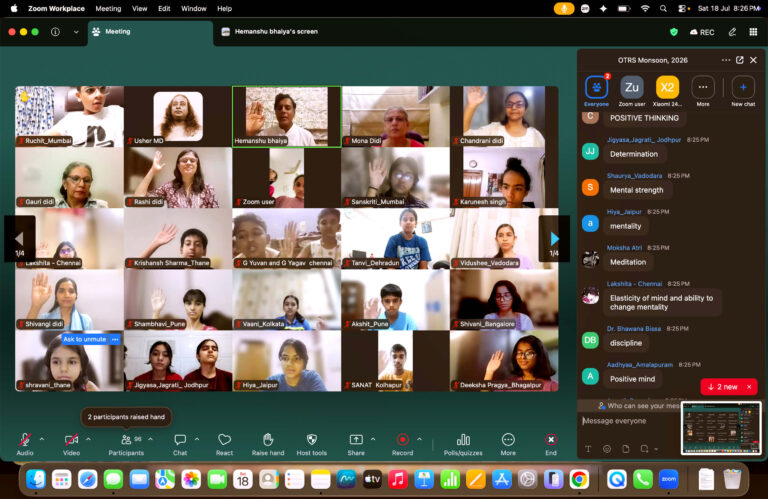Open Finder in the Dock
The image size is (768, 499).
click(x=36, y=479)
